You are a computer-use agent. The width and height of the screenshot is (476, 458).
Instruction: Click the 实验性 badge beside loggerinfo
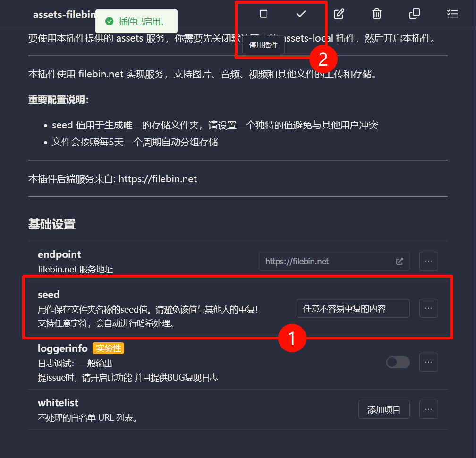tap(109, 348)
